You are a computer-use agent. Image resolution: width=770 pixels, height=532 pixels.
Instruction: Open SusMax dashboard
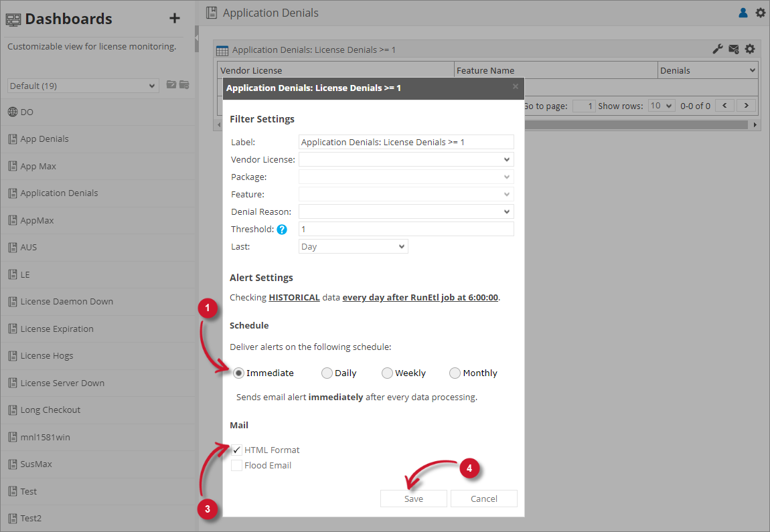98,464
